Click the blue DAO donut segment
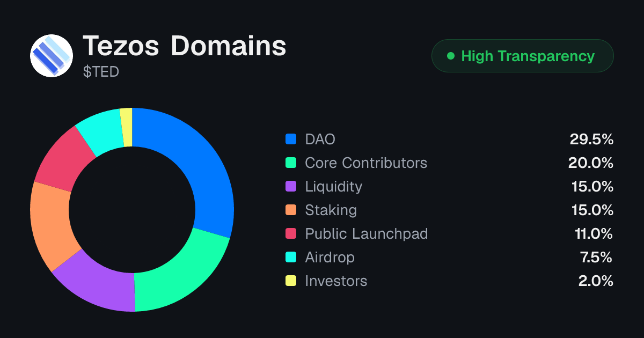This screenshot has height=338, width=644. (x=198, y=161)
